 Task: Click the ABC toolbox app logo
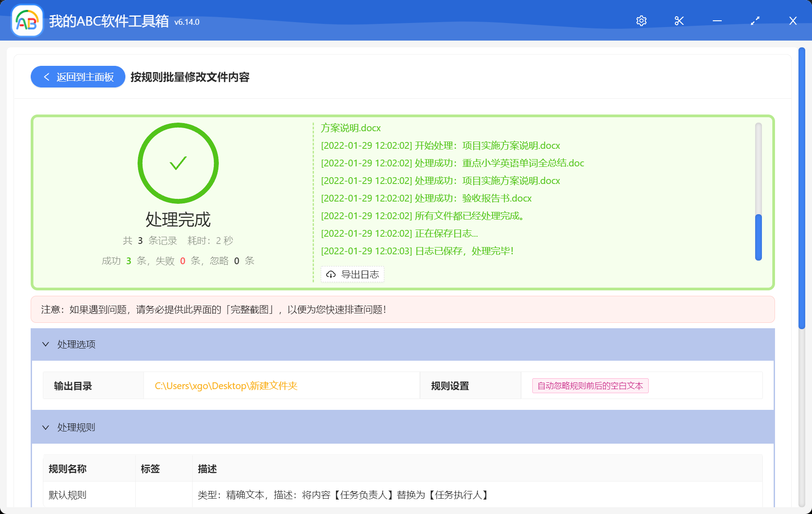(27, 21)
